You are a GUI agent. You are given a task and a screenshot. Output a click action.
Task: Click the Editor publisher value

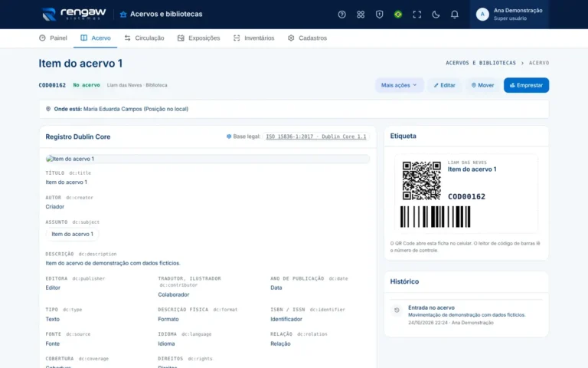[x=53, y=287]
